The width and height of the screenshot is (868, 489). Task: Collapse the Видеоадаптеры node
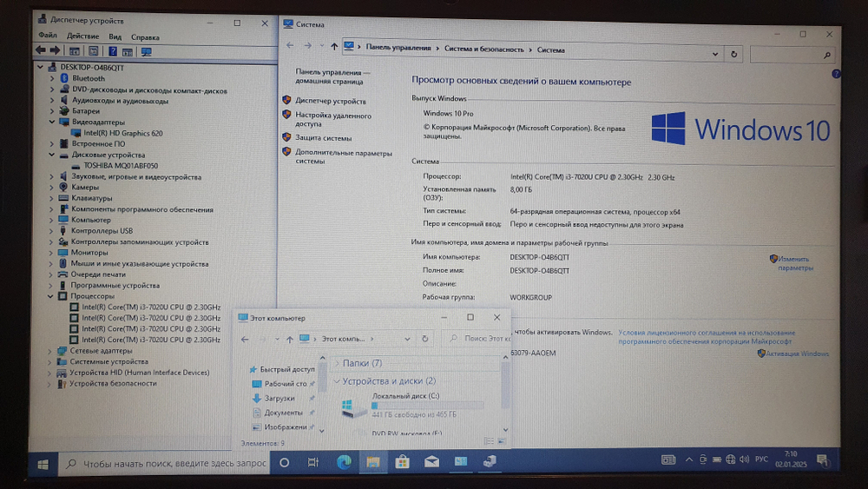click(x=52, y=122)
